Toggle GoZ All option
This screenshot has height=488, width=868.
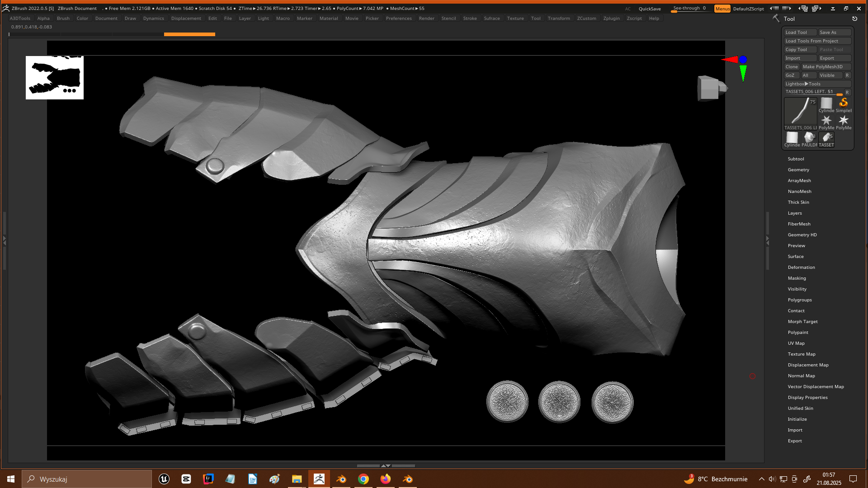(809, 75)
